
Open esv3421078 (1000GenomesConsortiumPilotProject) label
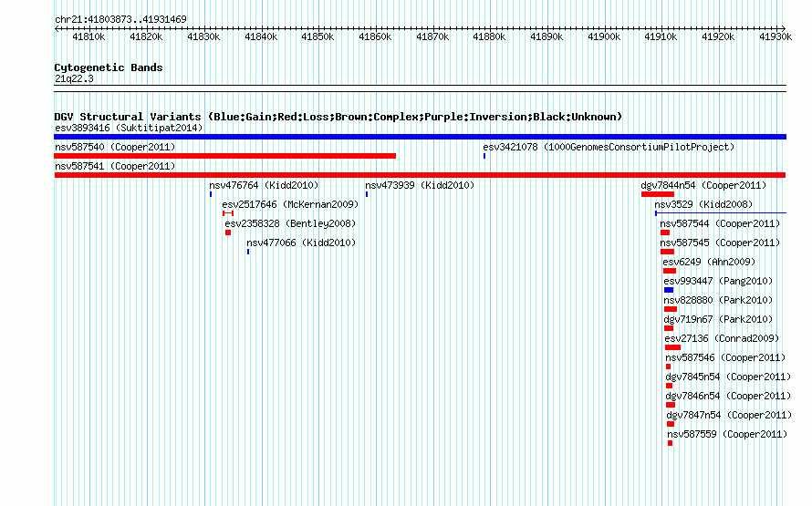(x=609, y=147)
